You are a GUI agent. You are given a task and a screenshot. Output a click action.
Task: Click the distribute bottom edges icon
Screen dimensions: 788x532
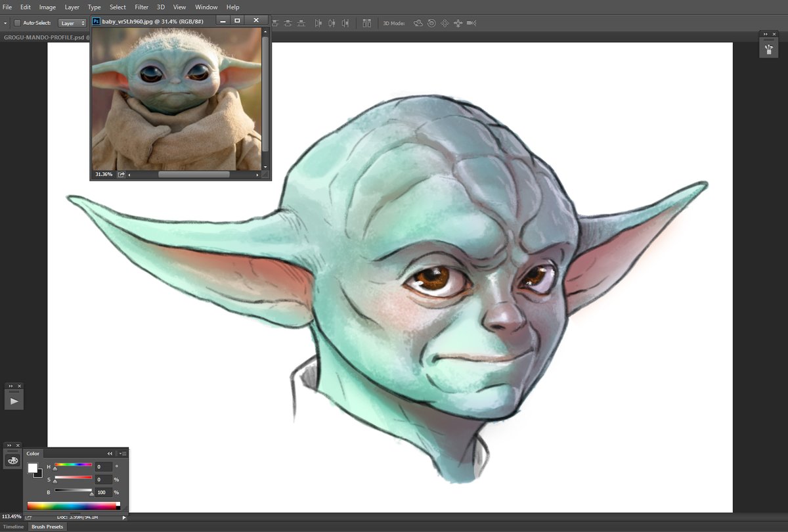(x=301, y=23)
